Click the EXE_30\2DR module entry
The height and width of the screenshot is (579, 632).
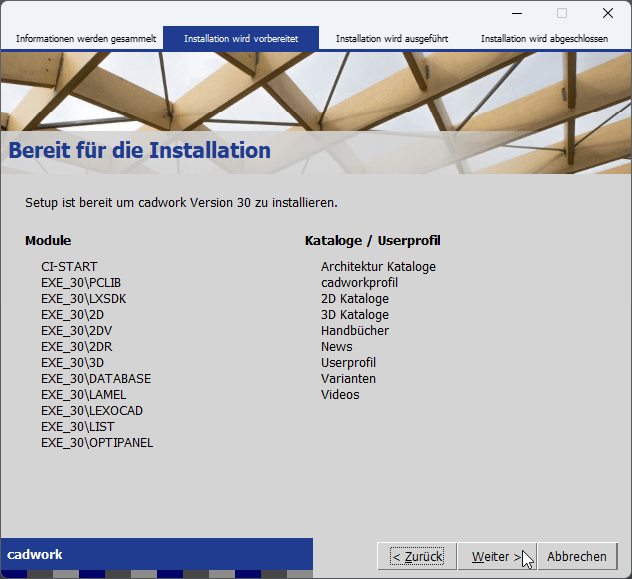coord(77,347)
